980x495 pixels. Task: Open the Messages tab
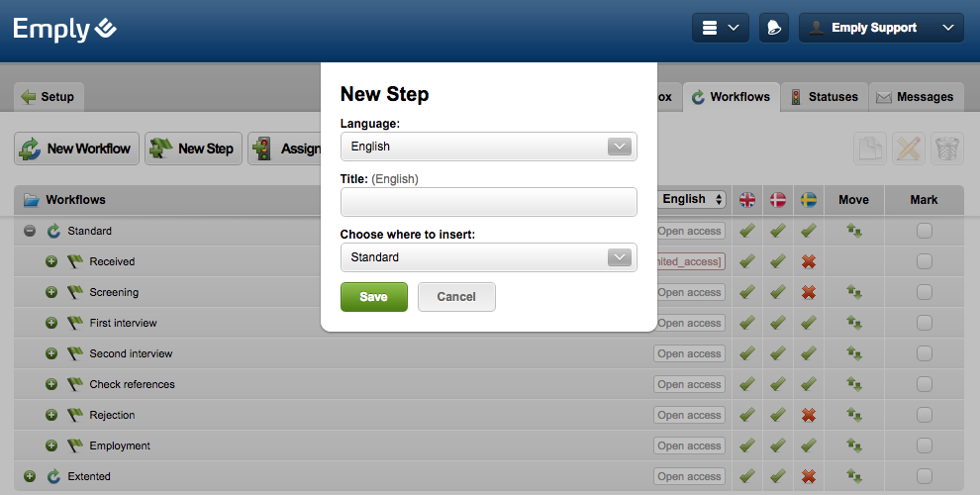click(x=916, y=97)
